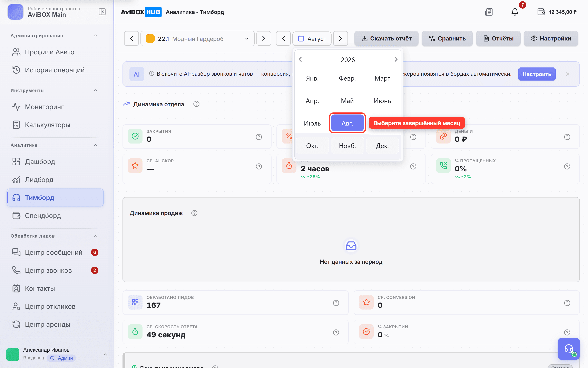Click the Закрытия green checkmark icon

click(x=135, y=136)
